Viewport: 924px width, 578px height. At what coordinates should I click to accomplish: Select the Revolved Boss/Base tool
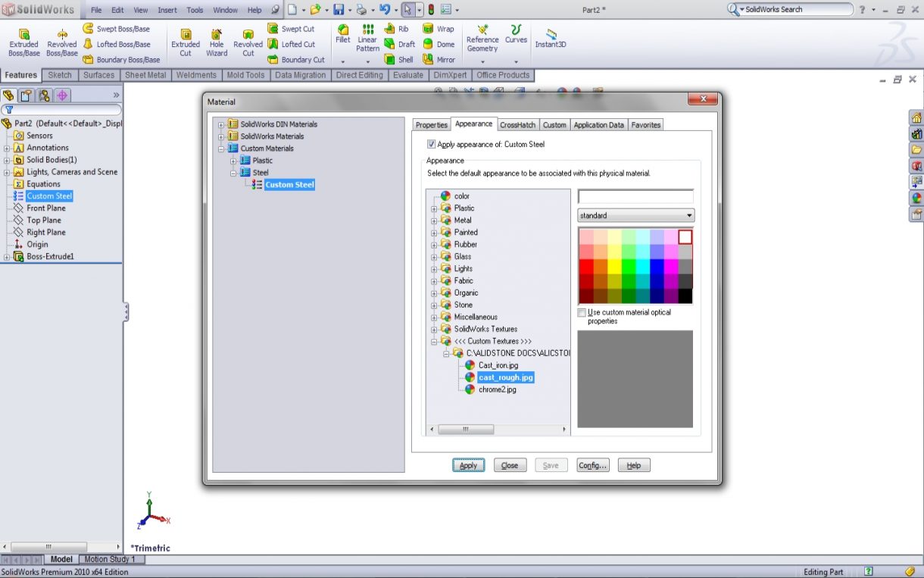(62, 43)
